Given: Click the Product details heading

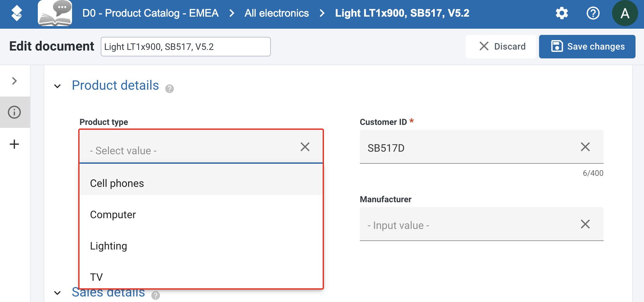Looking at the screenshot, I should [115, 85].
